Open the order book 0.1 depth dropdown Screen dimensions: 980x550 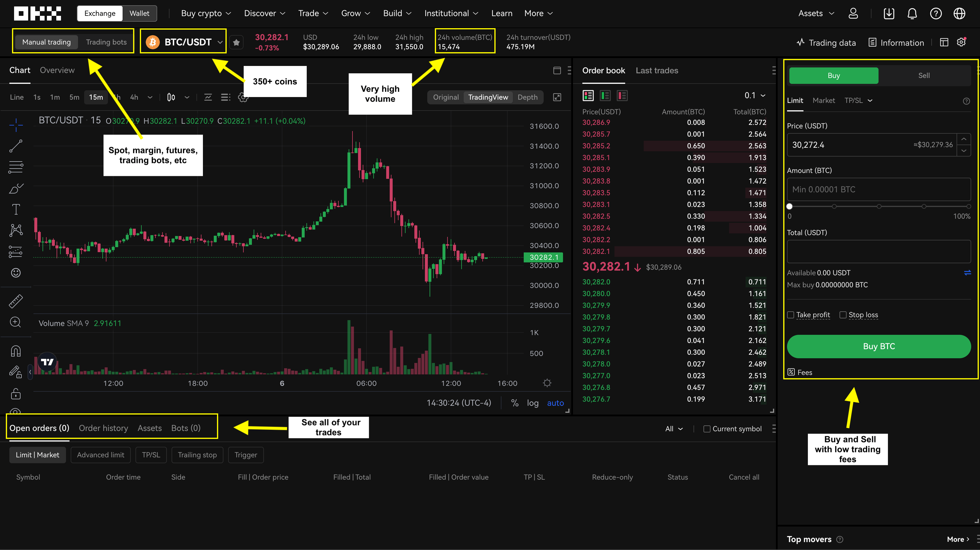(x=755, y=96)
